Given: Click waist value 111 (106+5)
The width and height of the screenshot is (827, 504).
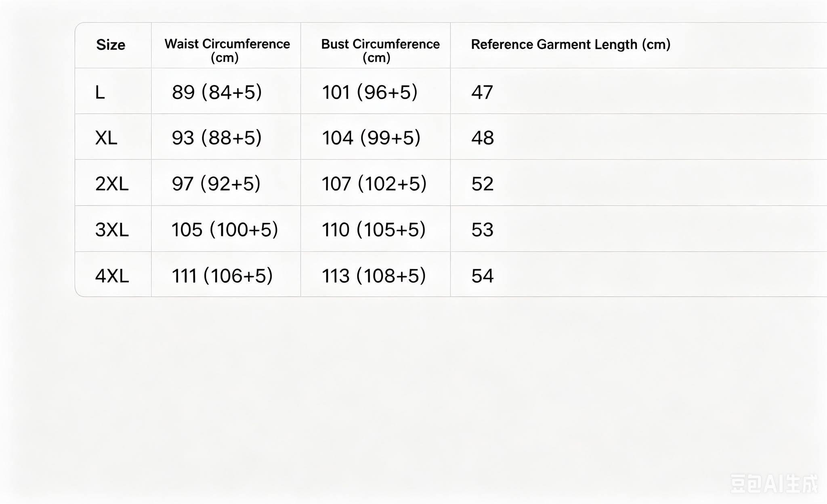Looking at the screenshot, I should (222, 276).
